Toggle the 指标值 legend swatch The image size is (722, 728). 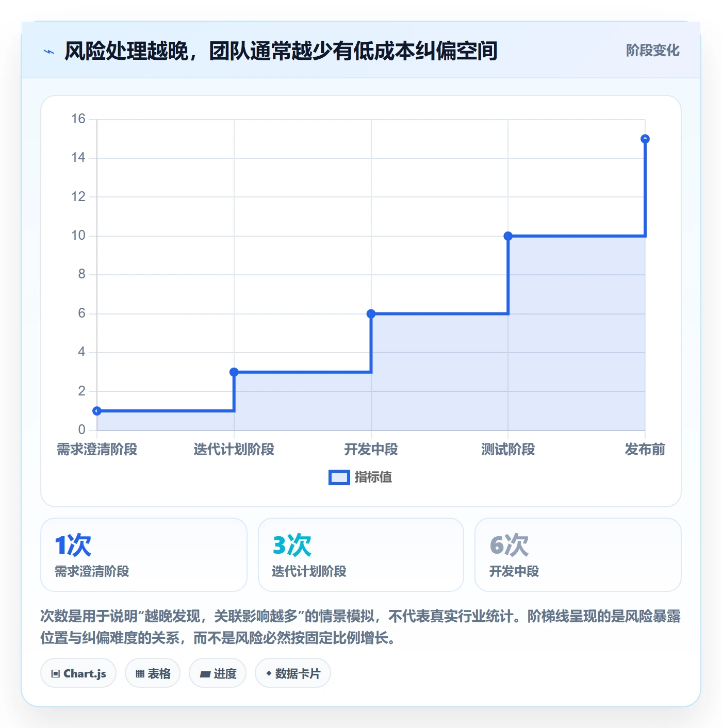(x=339, y=477)
